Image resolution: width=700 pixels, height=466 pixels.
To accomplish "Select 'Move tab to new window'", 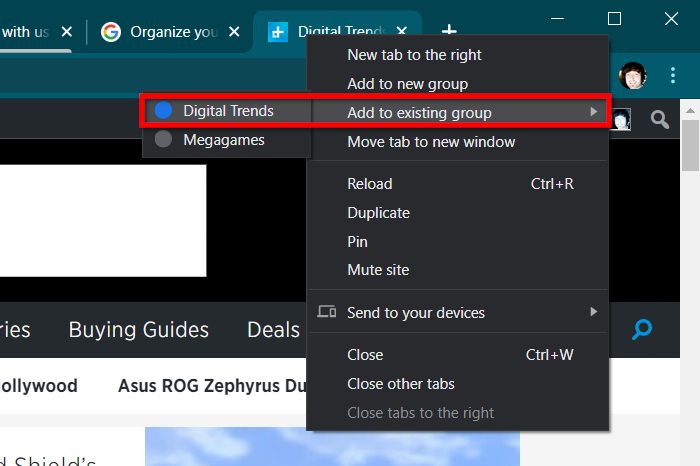I will [x=458, y=142].
